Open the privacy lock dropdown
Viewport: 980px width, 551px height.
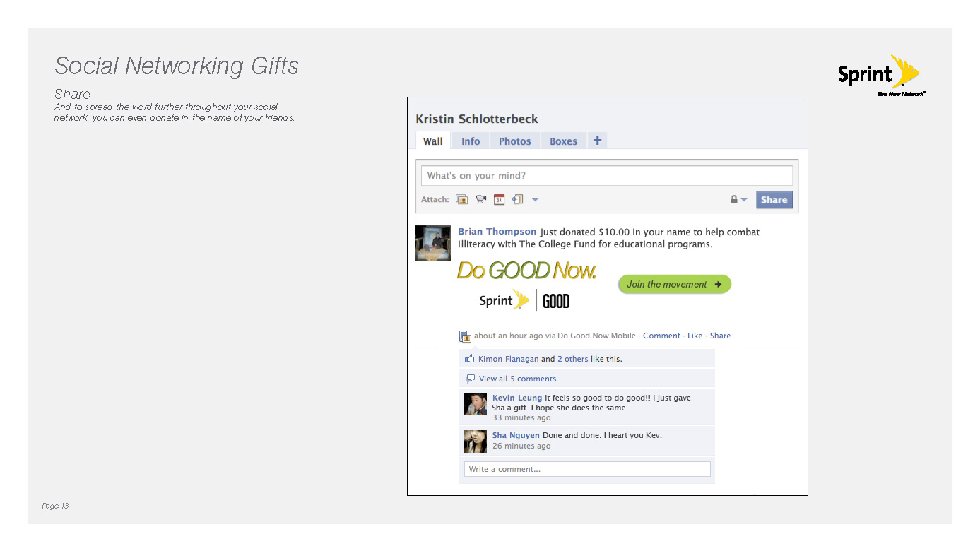tap(738, 199)
